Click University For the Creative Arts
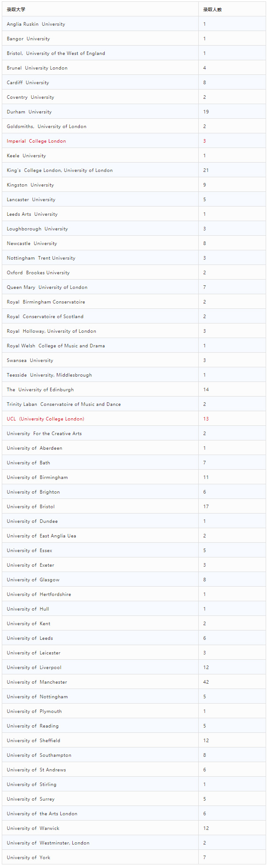 [x=44, y=433]
